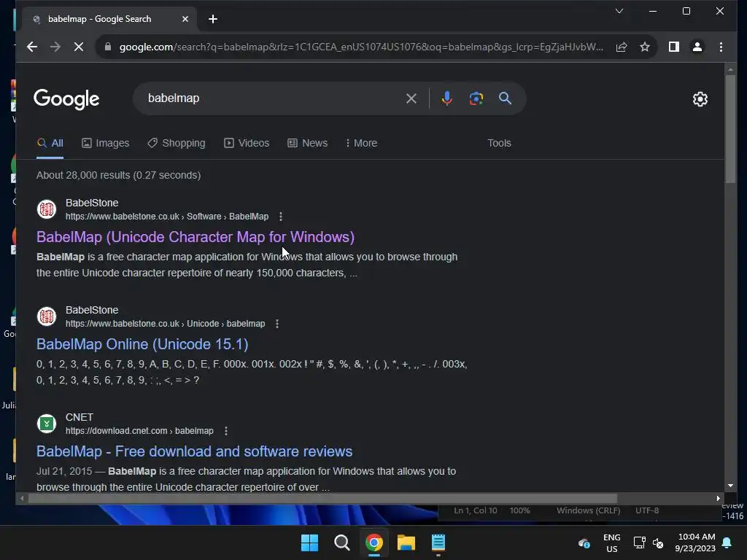Open CNET BabelMap free download link
This screenshot has width=747, height=560.
tap(194, 451)
